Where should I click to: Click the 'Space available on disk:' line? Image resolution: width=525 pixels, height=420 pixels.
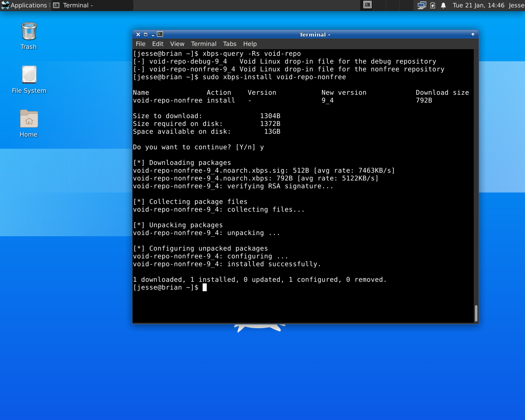tap(207, 132)
